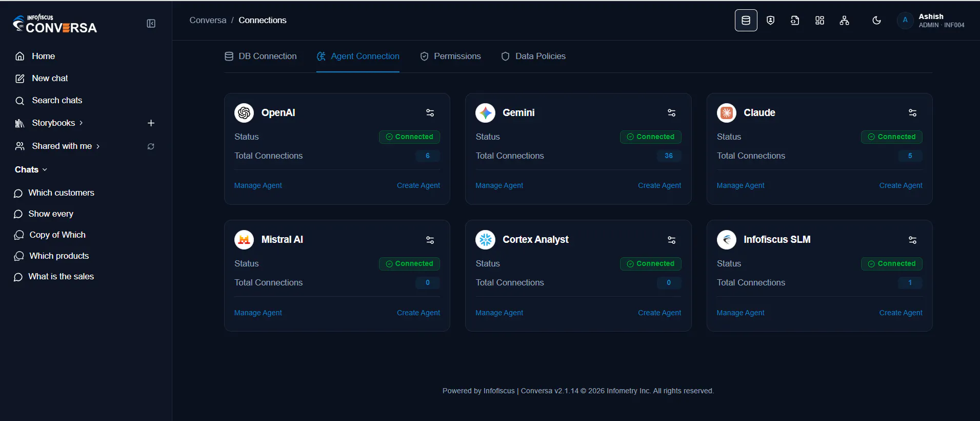Image resolution: width=980 pixels, height=421 pixels.
Task: Select the Agent Connection tab
Action: [358, 56]
